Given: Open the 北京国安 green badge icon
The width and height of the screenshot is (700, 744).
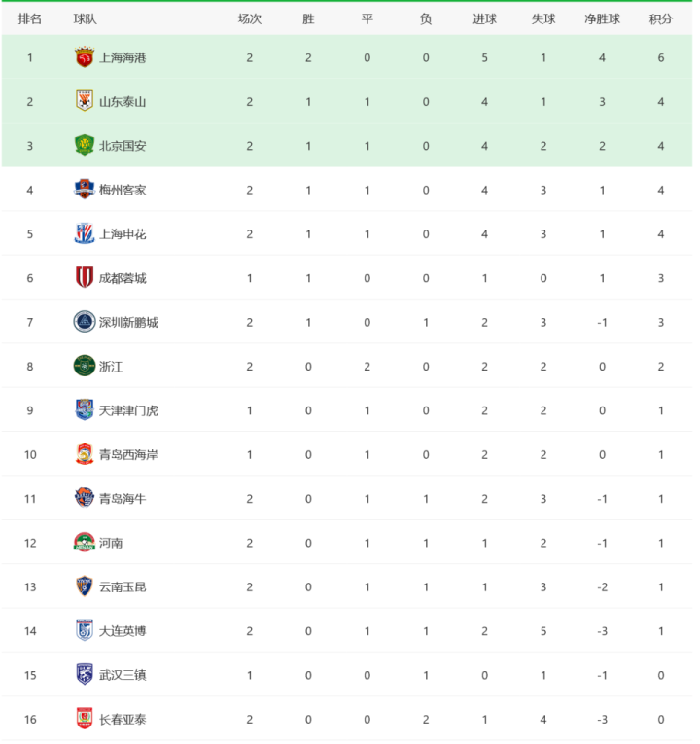Looking at the screenshot, I should tap(85, 145).
